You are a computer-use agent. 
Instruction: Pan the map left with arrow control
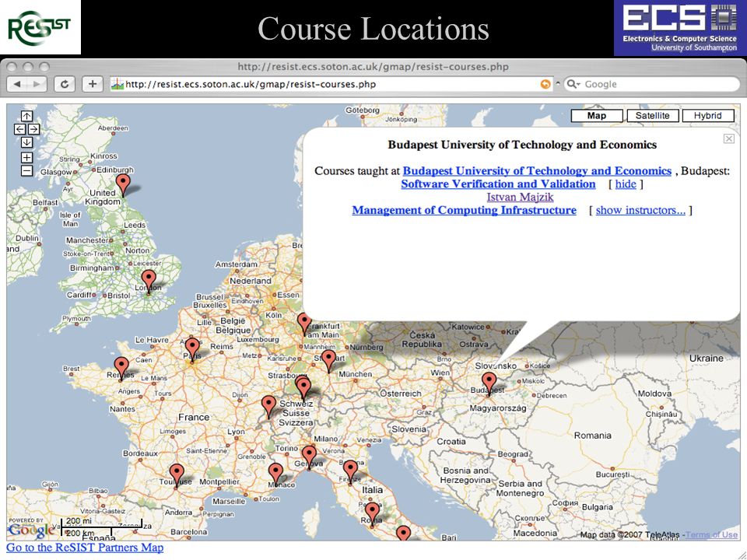(20, 129)
